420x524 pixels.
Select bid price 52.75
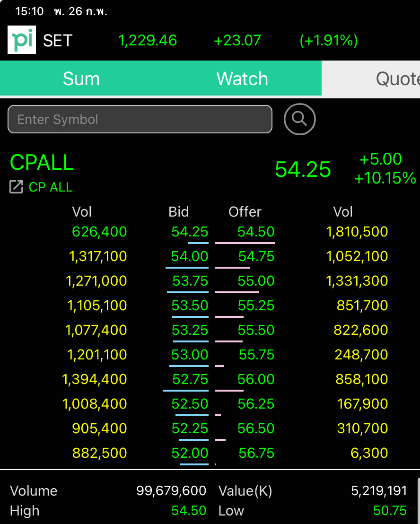pyautogui.click(x=190, y=379)
